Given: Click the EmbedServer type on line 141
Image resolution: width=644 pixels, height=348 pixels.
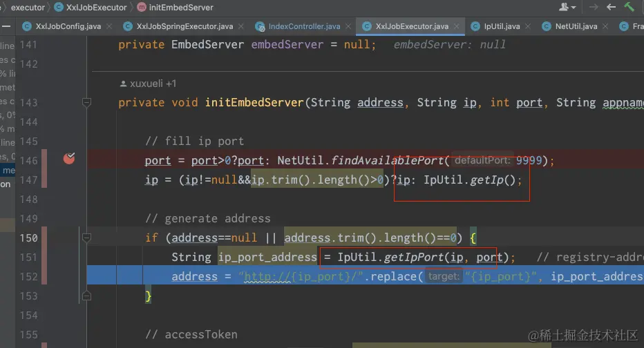Looking at the screenshot, I should (x=207, y=44).
